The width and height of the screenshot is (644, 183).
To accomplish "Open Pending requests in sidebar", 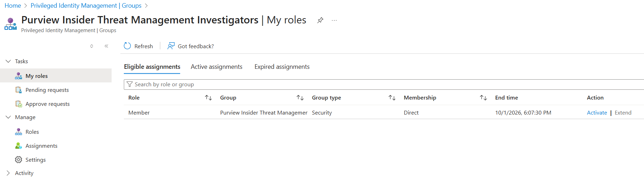I will coord(47,90).
